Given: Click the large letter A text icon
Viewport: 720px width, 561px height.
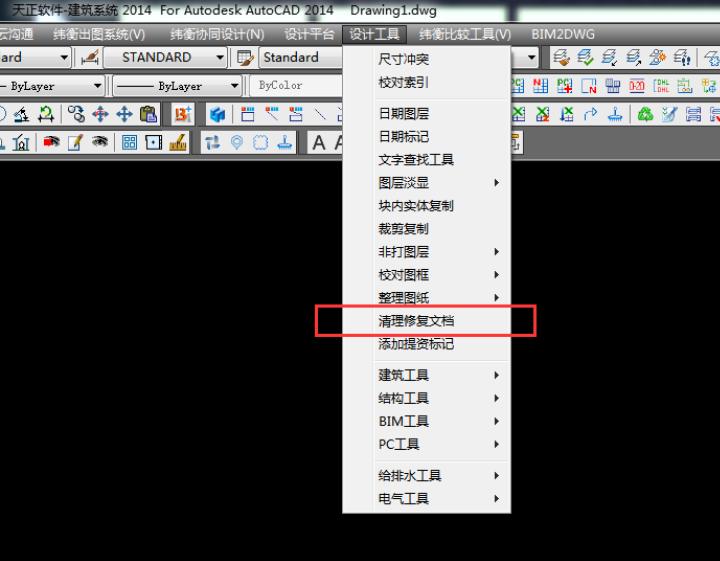Looking at the screenshot, I should pyautogui.click(x=319, y=142).
